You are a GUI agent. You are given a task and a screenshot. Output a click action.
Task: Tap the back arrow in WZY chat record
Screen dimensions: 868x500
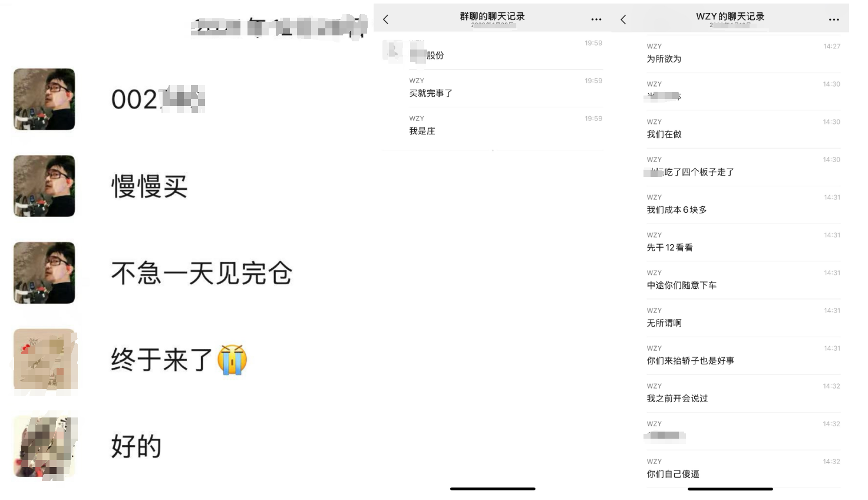[x=623, y=19]
